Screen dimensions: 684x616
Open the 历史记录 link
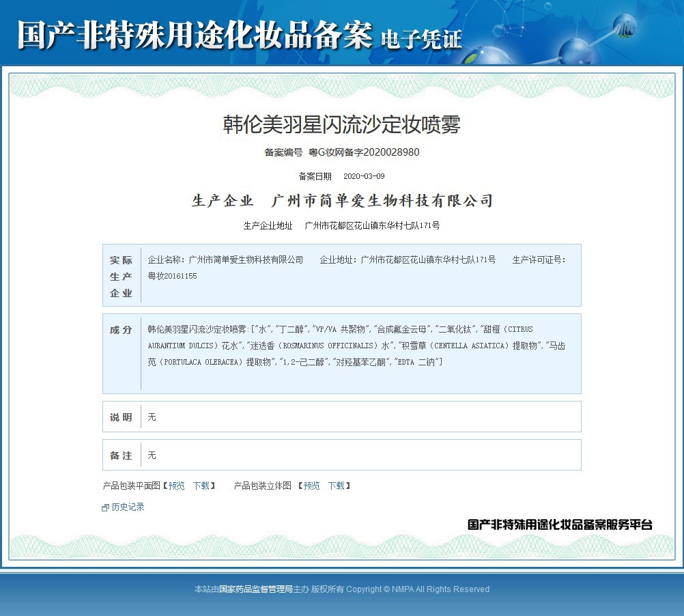(128, 507)
